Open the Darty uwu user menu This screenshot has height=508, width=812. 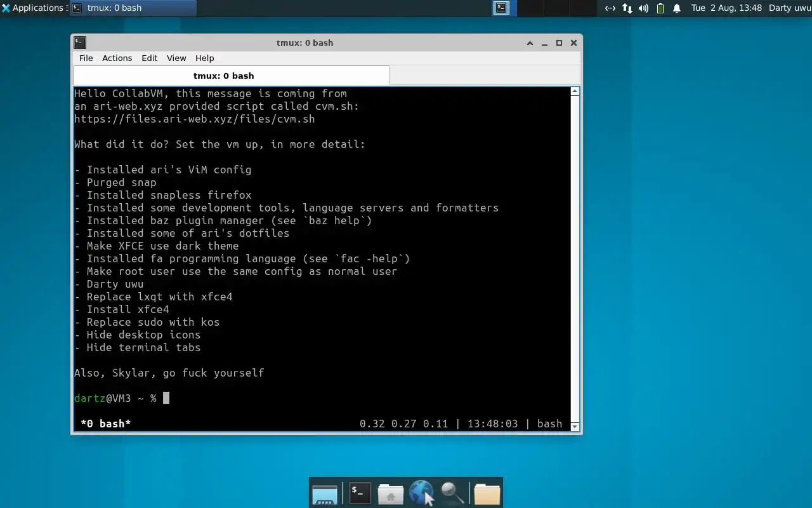[x=790, y=8]
